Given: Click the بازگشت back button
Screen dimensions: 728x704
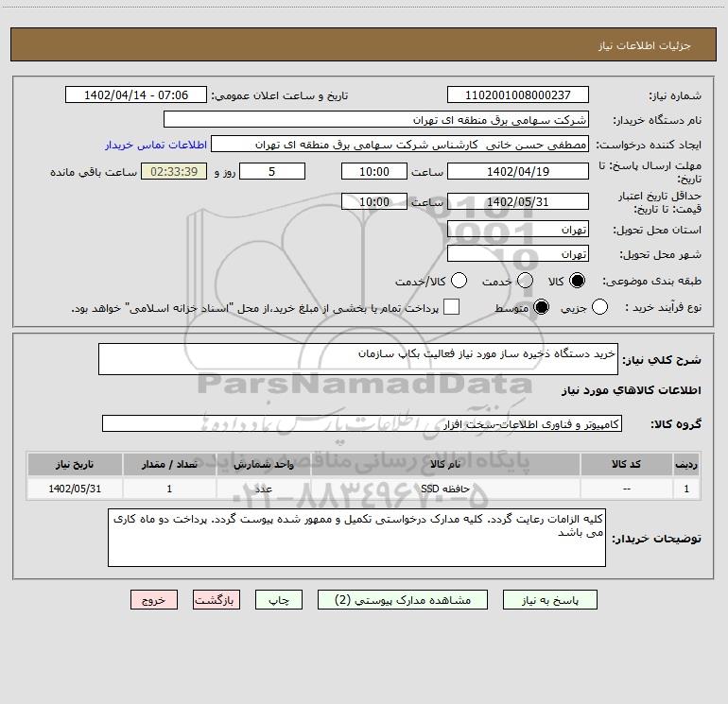Looking at the screenshot, I should click(x=217, y=600).
